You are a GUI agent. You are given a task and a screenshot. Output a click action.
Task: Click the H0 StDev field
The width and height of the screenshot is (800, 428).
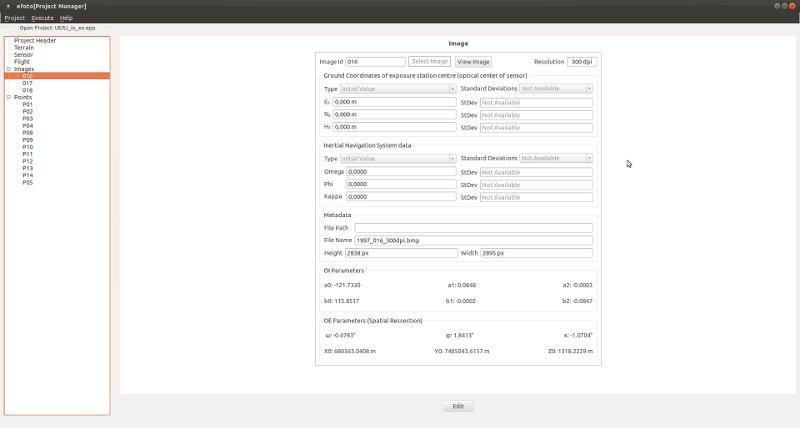(x=536, y=128)
